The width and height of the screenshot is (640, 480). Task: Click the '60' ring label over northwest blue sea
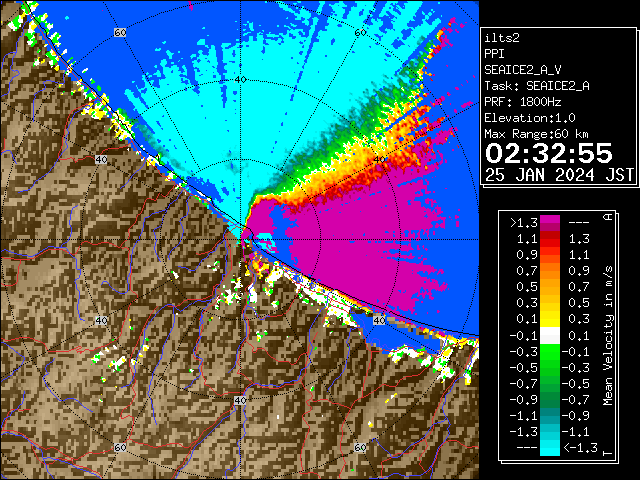click(x=120, y=33)
